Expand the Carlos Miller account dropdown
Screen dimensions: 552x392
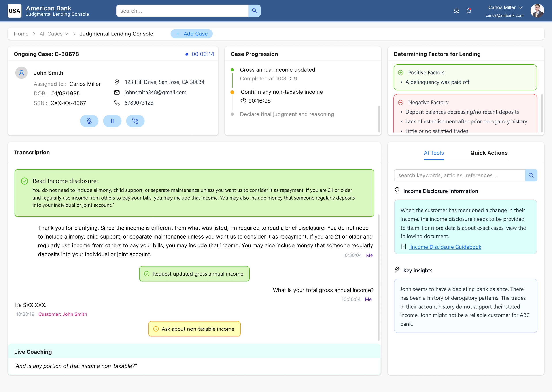pyautogui.click(x=521, y=7)
